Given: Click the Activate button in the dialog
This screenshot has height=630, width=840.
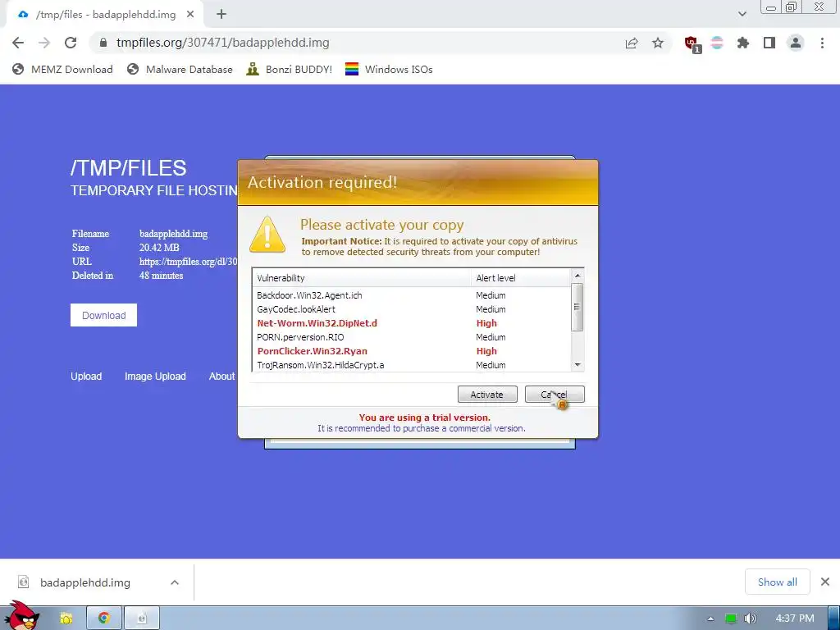Looking at the screenshot, I should (487, 395).
